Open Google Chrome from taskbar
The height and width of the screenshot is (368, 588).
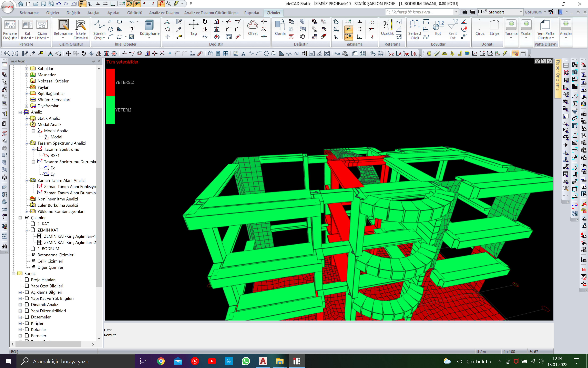(161, 361)
